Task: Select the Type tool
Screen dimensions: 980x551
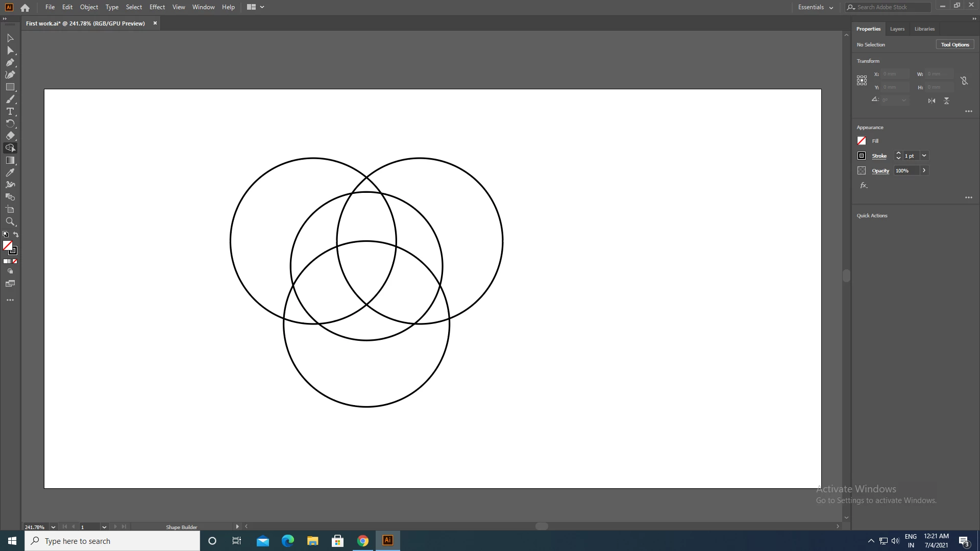Action: pyautogui.click(x=10, y=111)
